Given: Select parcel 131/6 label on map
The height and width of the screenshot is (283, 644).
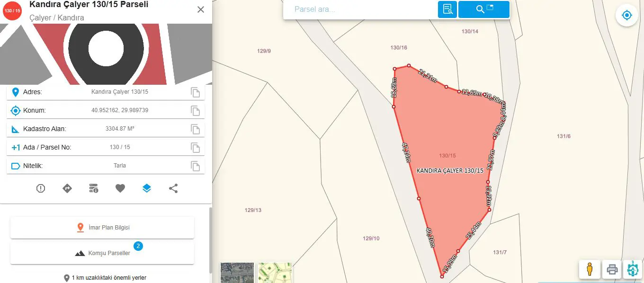Looking at the screenshot, I should click(563, 136).
